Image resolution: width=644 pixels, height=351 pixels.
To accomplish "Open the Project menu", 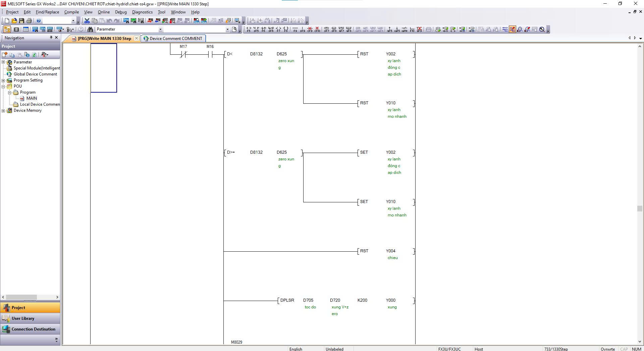I will click(12, 12).
